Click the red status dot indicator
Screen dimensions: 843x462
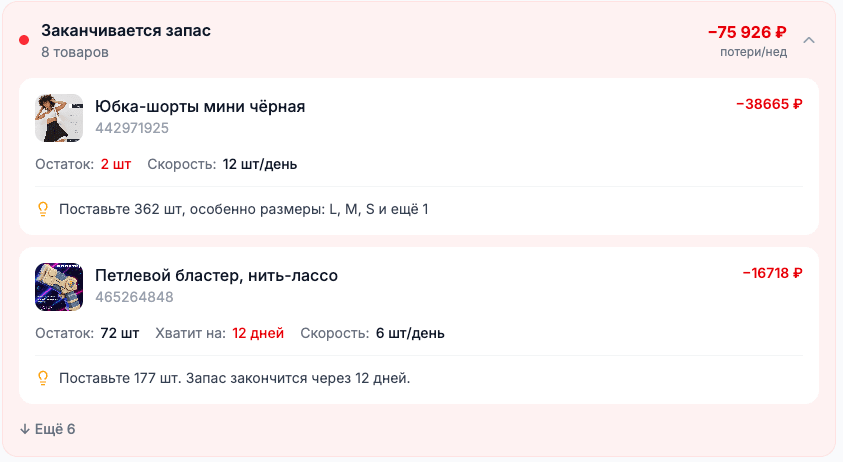click(x=24, y=40)
